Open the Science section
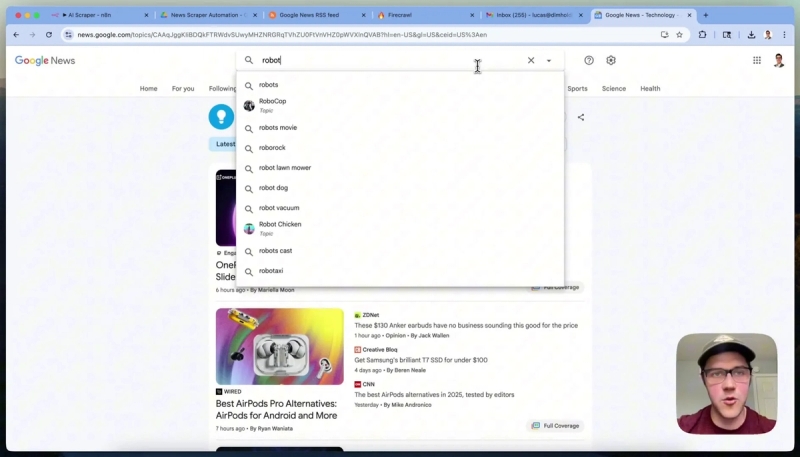 tap(614, 88)
